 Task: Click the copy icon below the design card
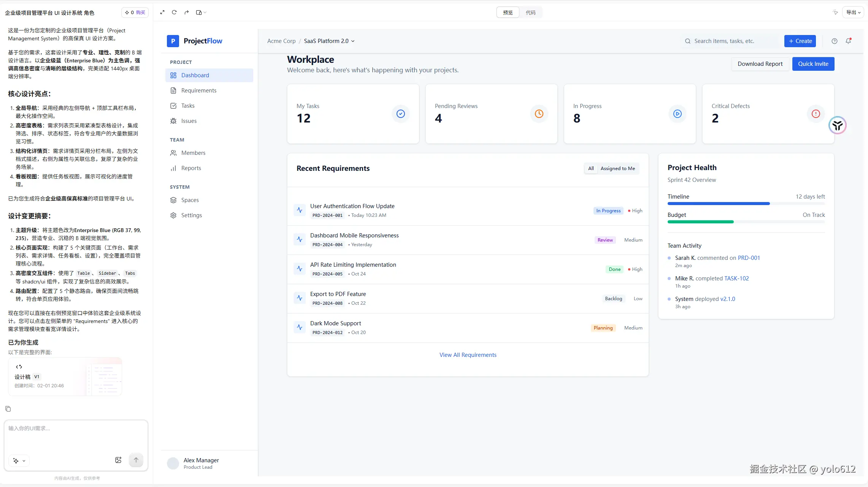click(x=8, y=409)
